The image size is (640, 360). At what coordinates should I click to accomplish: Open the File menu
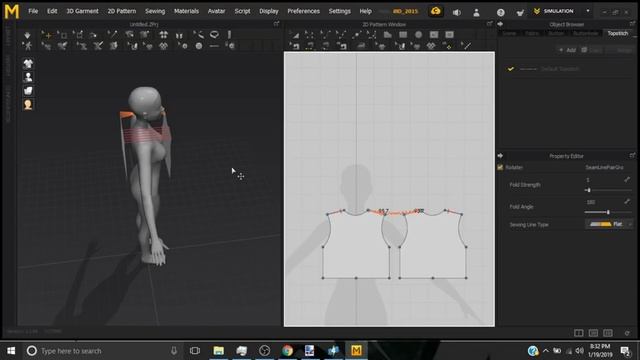click(33, 11)
